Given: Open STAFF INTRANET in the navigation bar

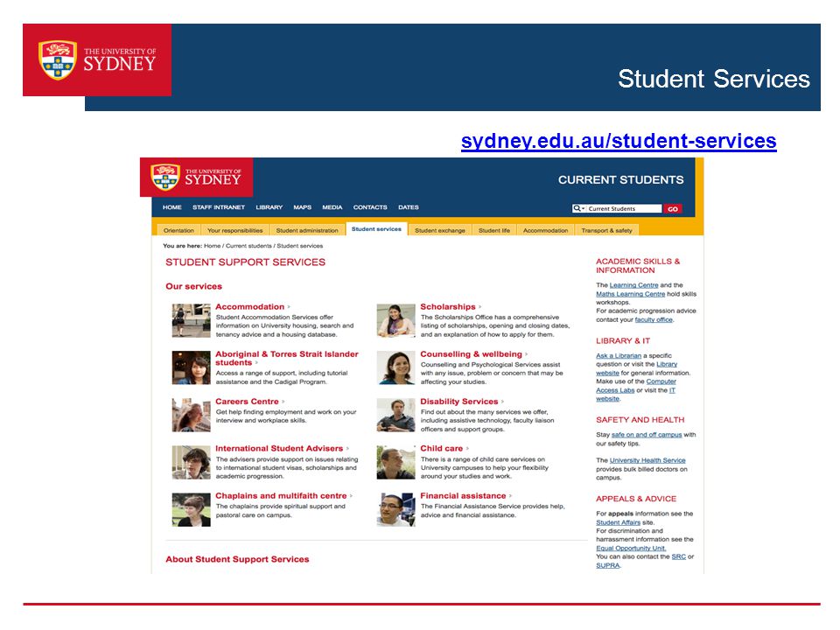Looking at the screenshot, I should (x=219, y=207).
